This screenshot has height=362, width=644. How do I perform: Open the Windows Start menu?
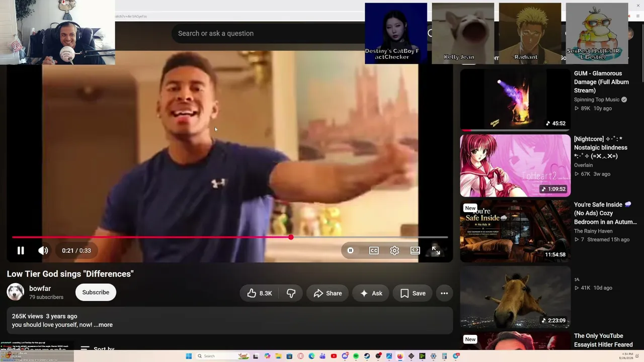pos(189,356)
